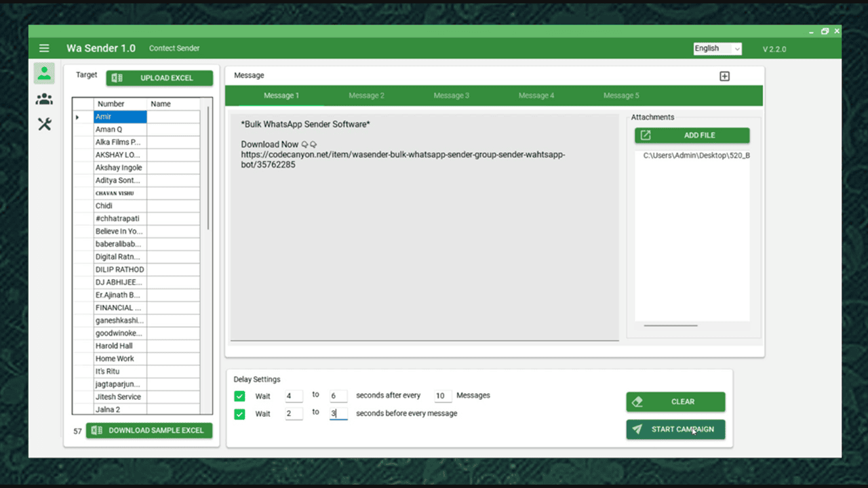Switch to the Message 2 tab
Viewport: 868px width, 488px height.
click(366, 96)
